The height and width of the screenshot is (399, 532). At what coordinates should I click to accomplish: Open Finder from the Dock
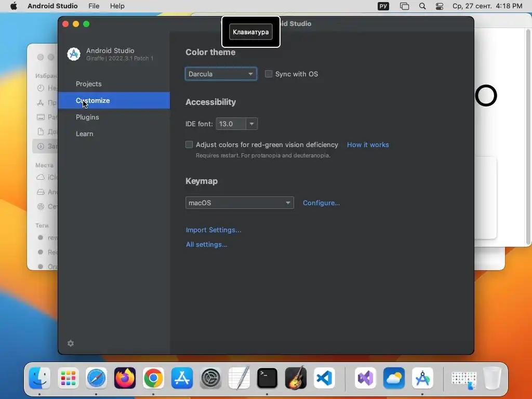click(39, 378)
